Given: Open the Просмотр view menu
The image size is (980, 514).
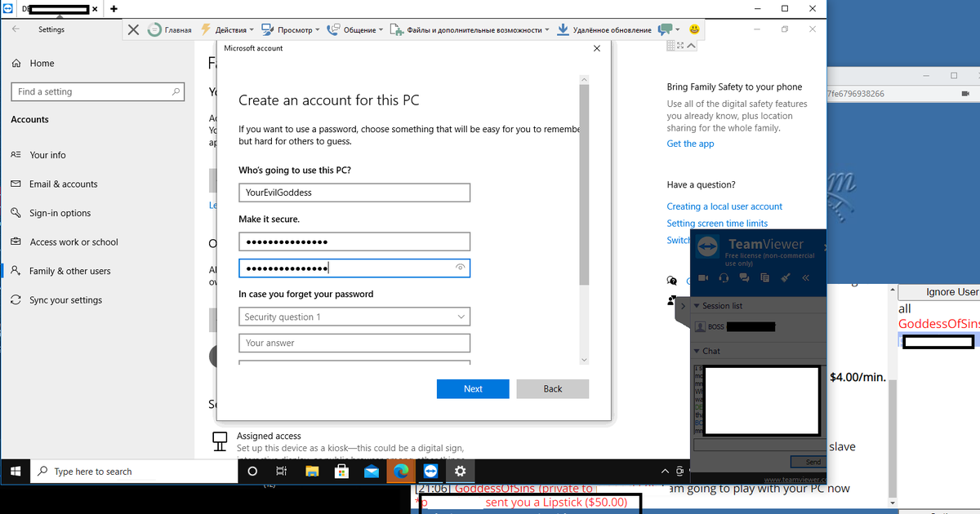Looking at the screenshot, I should tap(291, 29).
